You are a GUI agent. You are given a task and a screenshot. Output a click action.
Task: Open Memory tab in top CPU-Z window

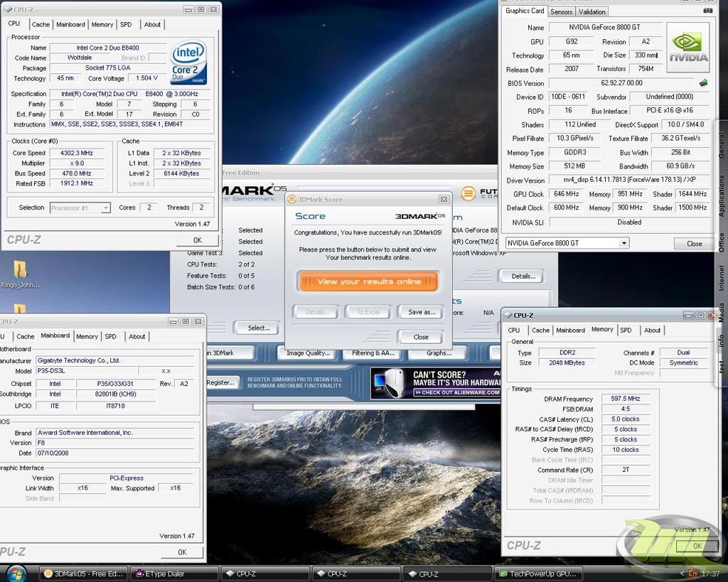click(x=102, y=25)
